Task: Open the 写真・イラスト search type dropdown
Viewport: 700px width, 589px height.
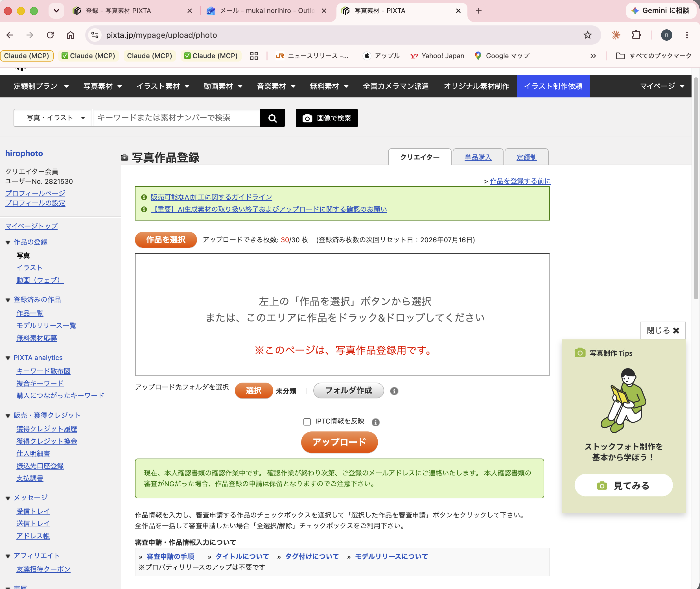Action: (53, 118)
